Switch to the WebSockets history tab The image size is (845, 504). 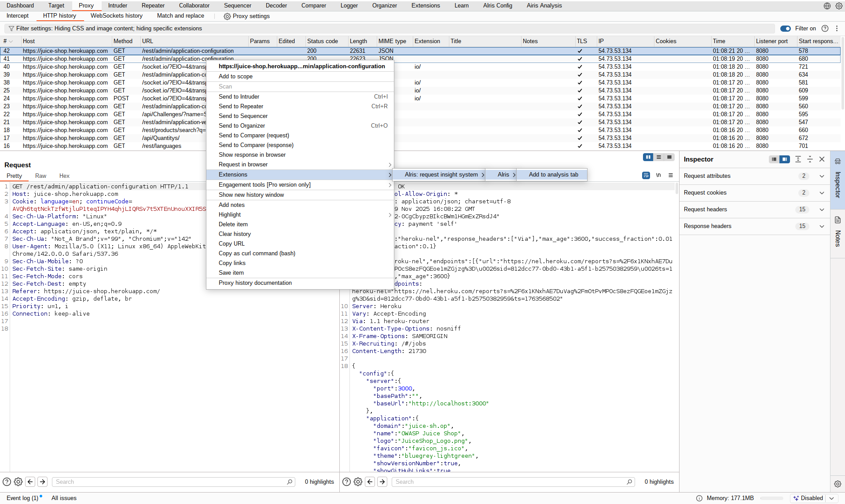pos(117,16)
